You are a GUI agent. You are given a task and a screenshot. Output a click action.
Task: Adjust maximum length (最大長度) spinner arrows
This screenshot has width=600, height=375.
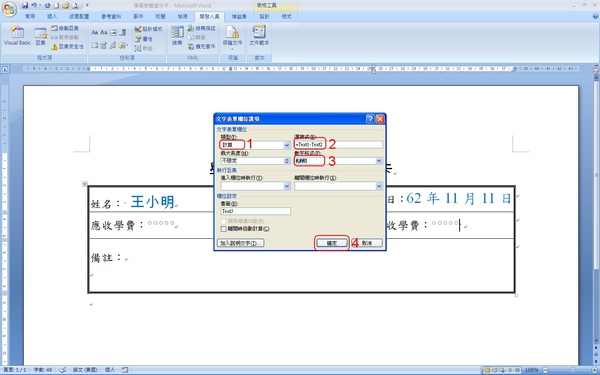pyautogui.click(x=287, y=161)
